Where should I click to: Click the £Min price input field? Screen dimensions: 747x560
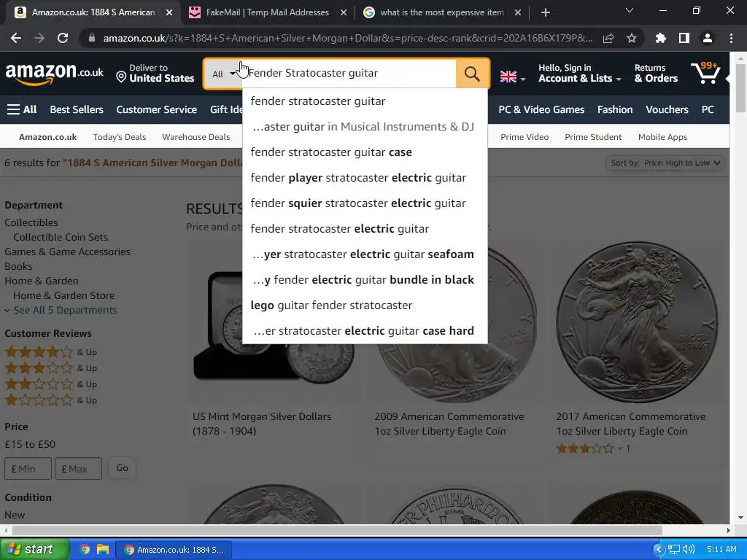[x=28, y=469]
